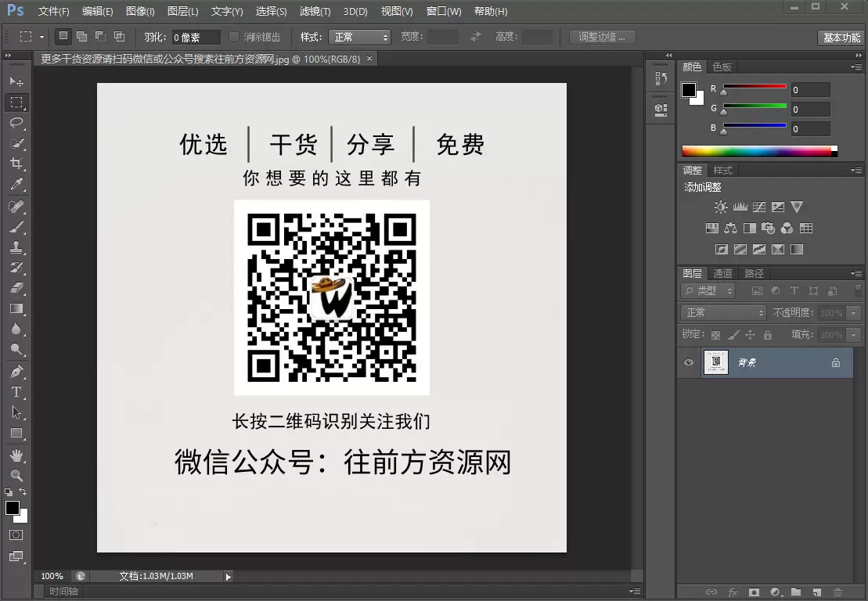This screenshot has width=868, height=601.
Task: Choose Add to selection mode
Action: [x=82, y=36]
